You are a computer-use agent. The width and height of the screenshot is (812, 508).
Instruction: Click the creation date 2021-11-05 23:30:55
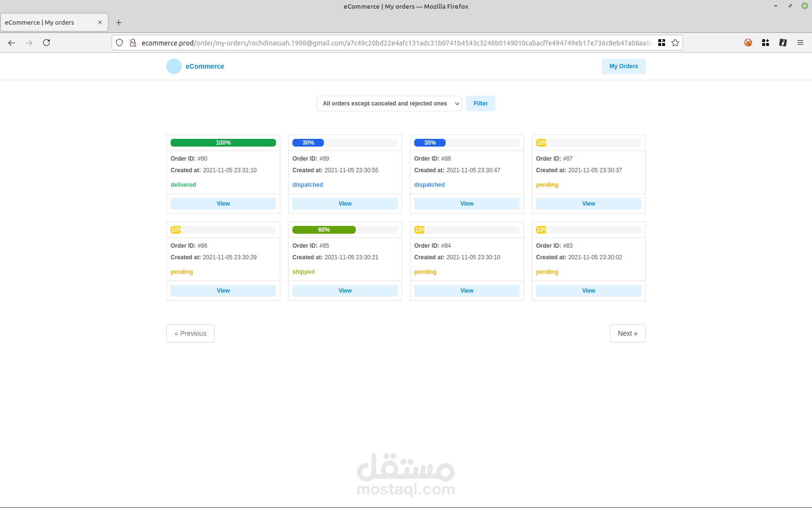pyautogui.click(x=351, y=170)
